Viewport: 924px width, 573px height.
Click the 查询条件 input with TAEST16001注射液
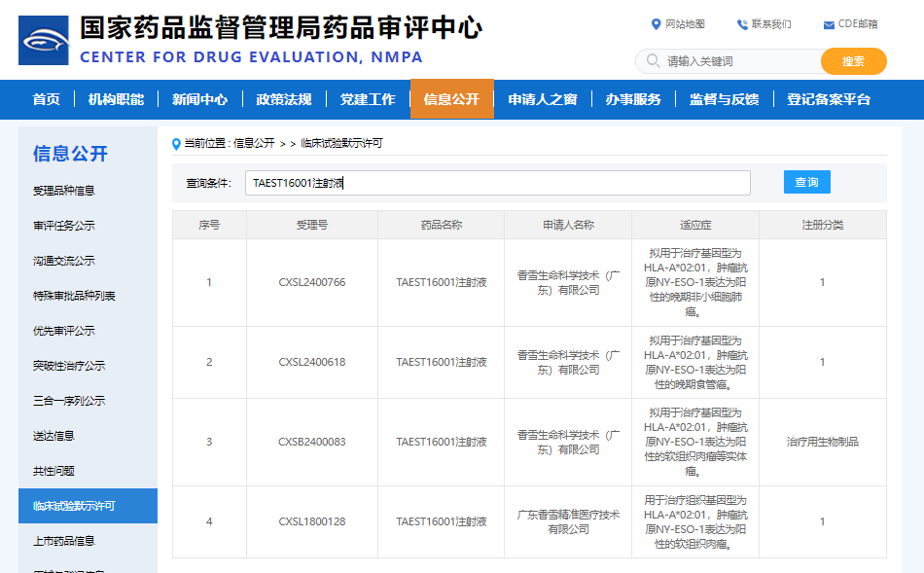pos(497,183)
